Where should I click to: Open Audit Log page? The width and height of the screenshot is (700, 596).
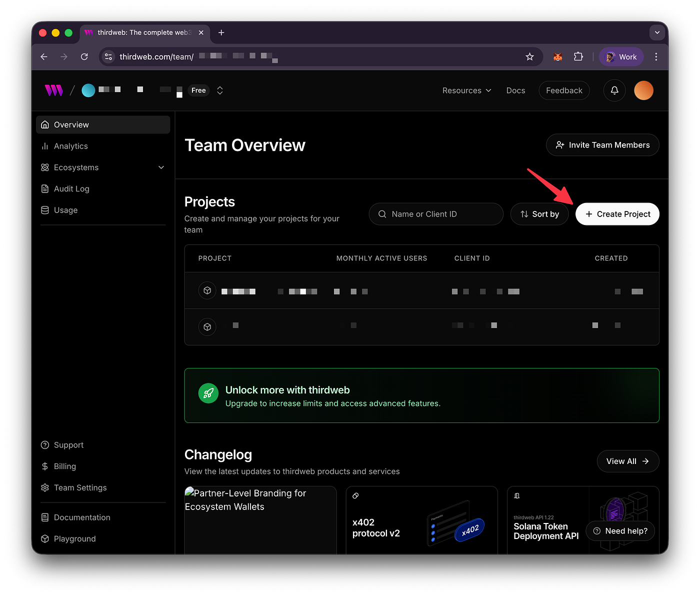click(x=103, y=189)
